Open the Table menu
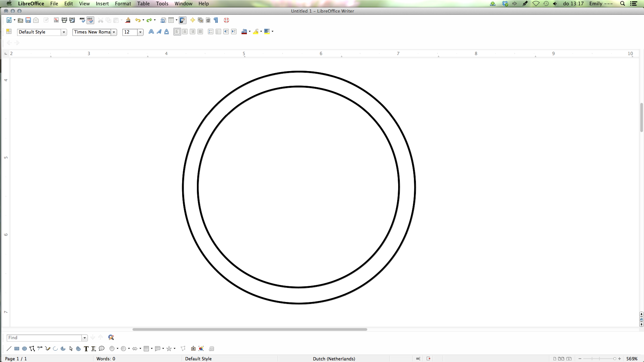This screenshot has height=362, width=644. 143,4
